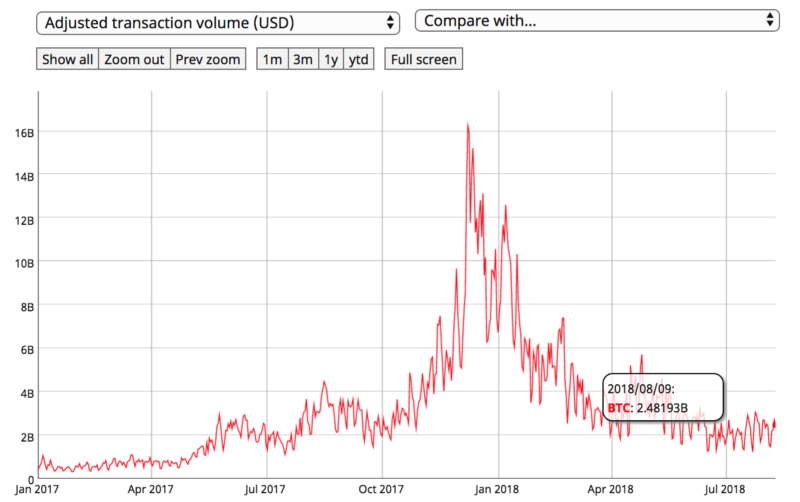The width and height of the screenshot is (800, 502).
Task: Click the stepper arrows on the metric dropdown
Action: (390, 22)
